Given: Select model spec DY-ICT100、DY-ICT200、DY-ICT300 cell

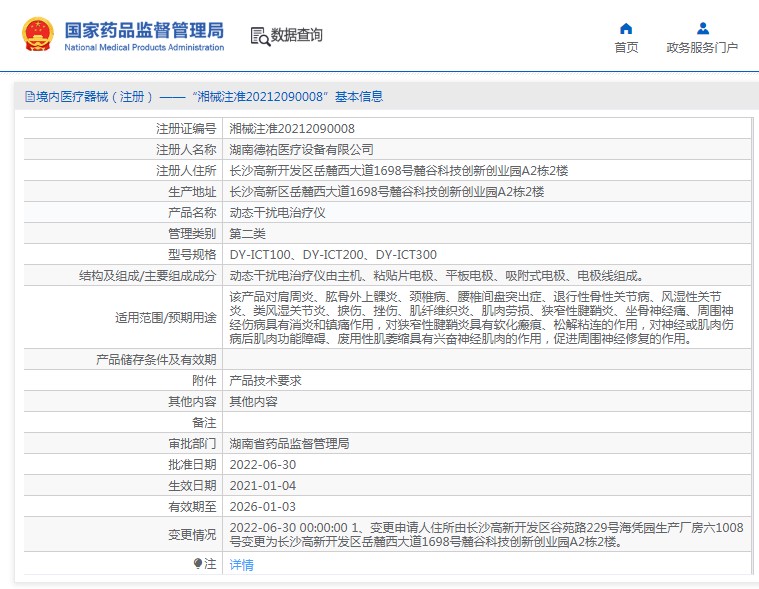Looking at the screenshot, I should [333, 255].
